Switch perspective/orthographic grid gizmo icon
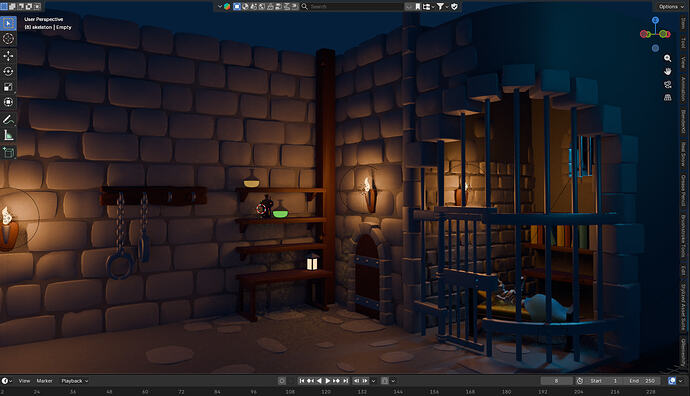The image size is (690, 396). point(668,97)
